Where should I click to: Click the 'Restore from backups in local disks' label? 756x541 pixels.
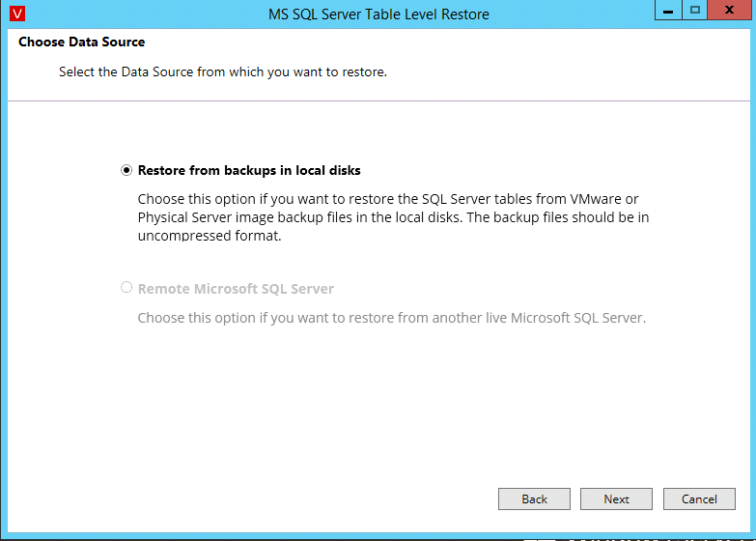coord(249,171)
